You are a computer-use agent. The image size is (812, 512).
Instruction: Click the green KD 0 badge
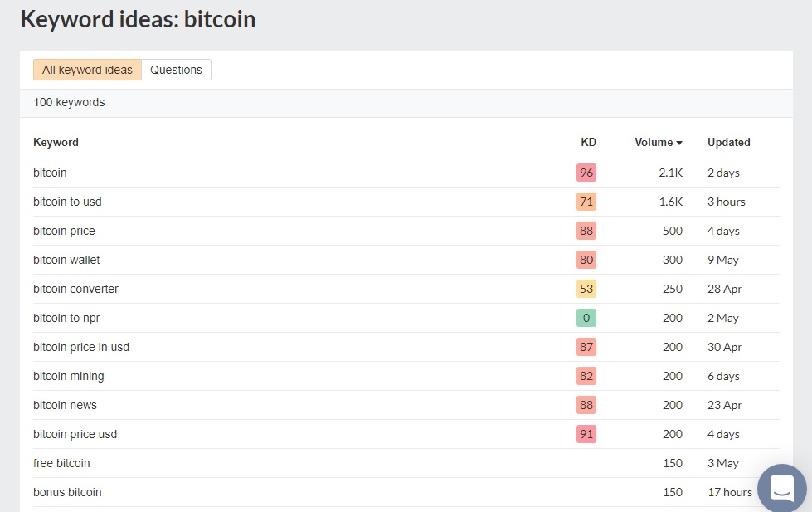coord(586,318)
